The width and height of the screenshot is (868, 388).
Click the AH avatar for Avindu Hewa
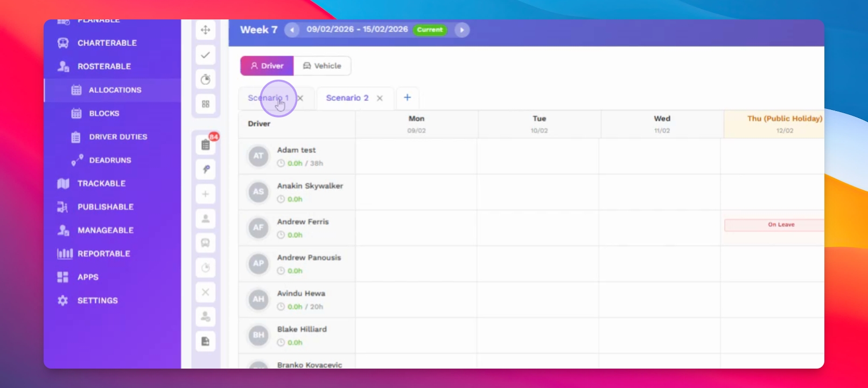click(x=258, y=300)
